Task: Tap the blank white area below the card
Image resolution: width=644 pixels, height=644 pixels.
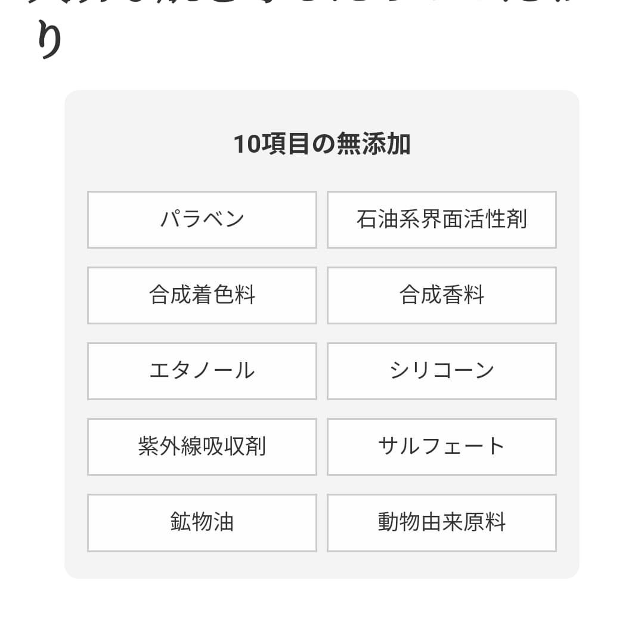Action: (322, 611)
